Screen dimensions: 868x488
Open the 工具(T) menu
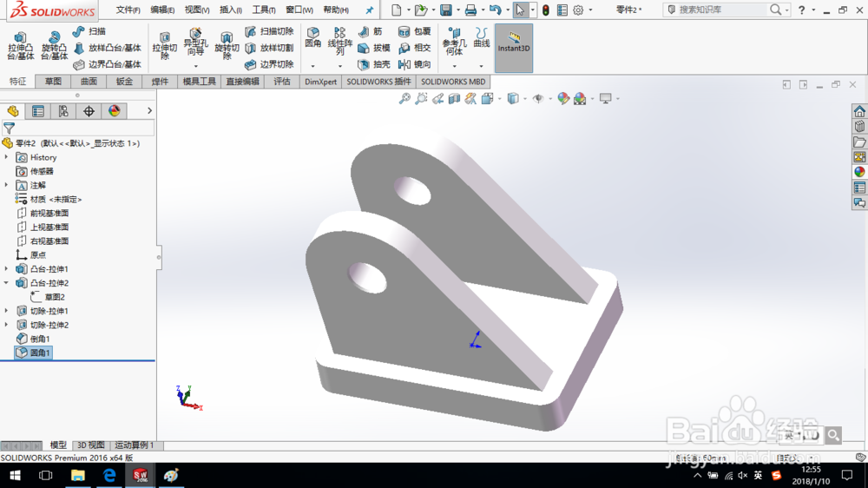pyautogui.click(x=264, y=10)
